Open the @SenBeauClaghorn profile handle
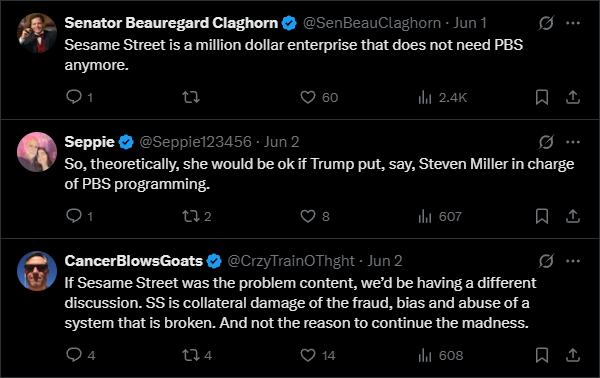Screen dimensions: 600x378 click(372, 23)
